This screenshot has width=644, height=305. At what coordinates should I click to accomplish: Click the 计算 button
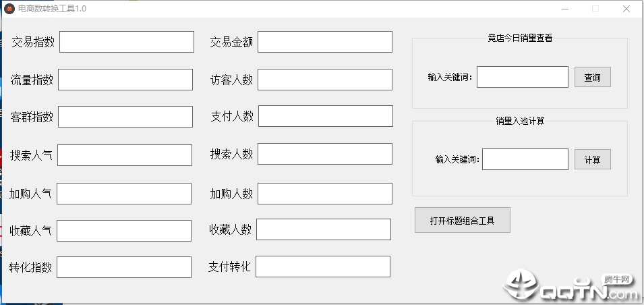pos(592,159)
